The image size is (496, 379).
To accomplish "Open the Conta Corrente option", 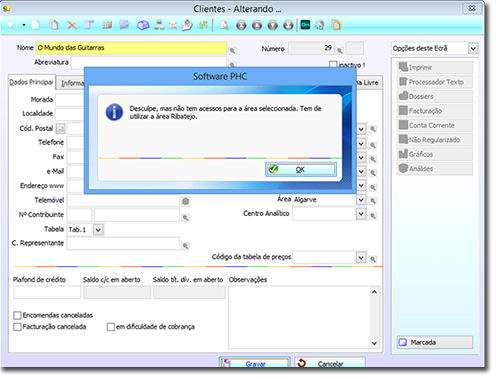I will pyautogui.click(x=435, y=125).
